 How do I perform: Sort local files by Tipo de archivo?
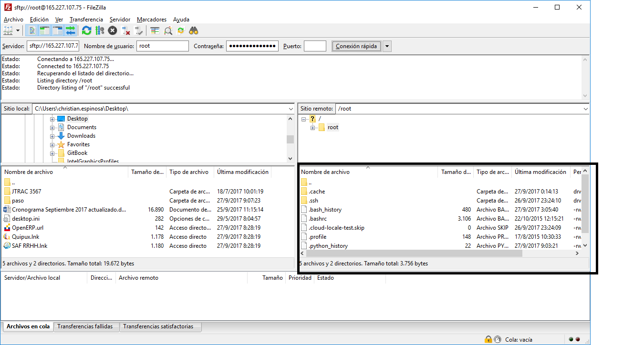190,172
